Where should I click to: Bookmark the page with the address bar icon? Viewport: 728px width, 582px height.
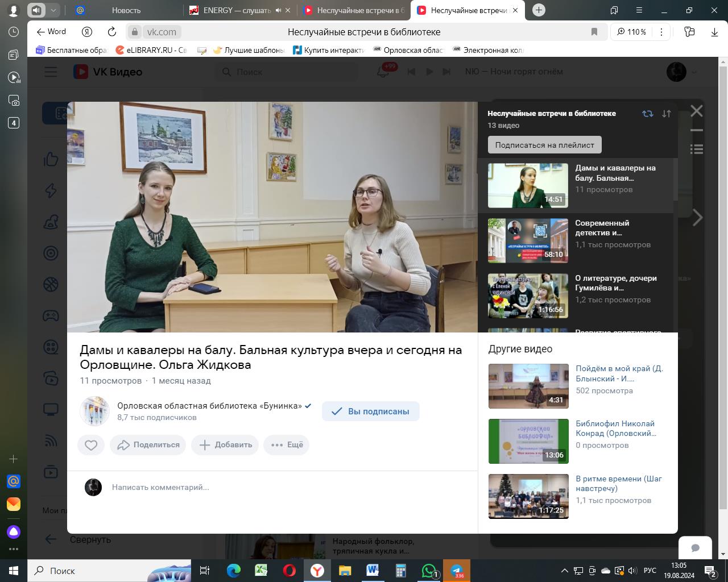(594, 32)
